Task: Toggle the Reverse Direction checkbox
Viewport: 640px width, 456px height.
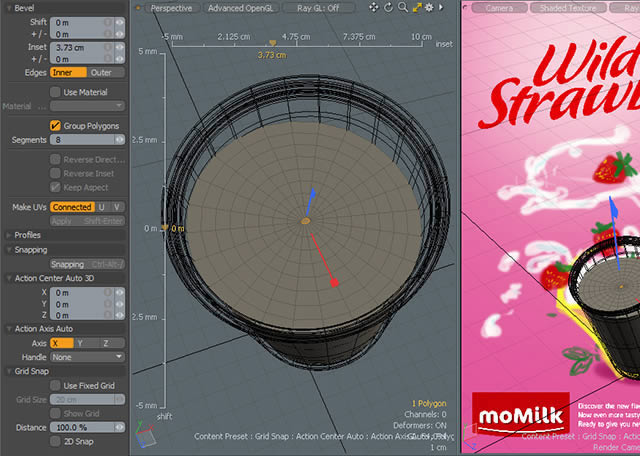Action: [55, 159]
